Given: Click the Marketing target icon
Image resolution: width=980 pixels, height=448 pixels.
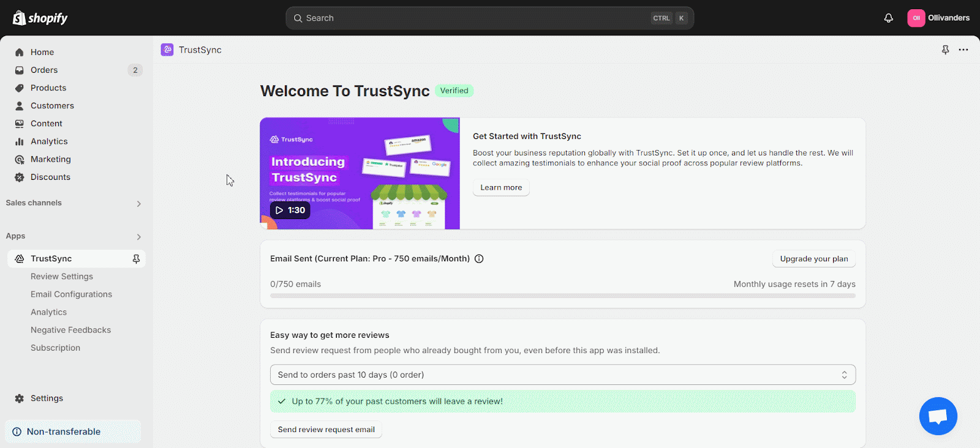Looking at the screenshot, I should point(20,159).
